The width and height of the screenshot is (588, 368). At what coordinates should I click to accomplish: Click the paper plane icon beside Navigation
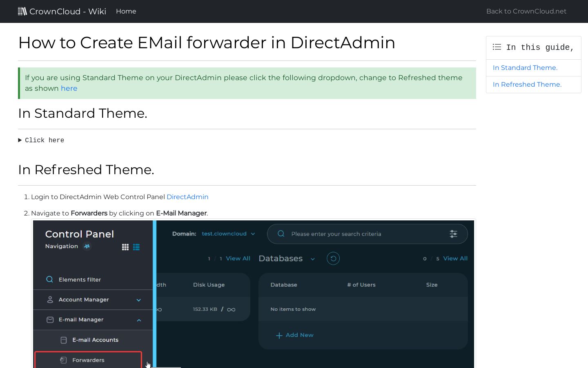tap(87, 246)
